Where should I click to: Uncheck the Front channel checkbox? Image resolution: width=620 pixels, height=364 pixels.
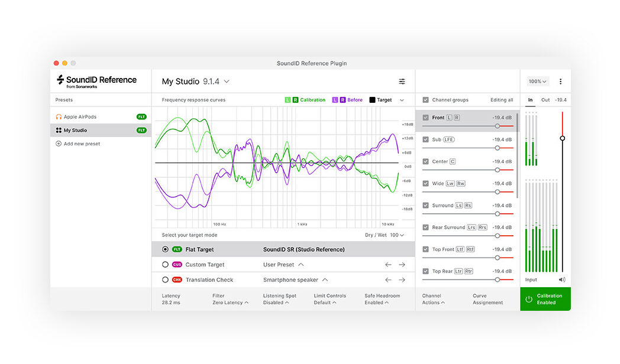pyautogui.click(x=425, y=118)
